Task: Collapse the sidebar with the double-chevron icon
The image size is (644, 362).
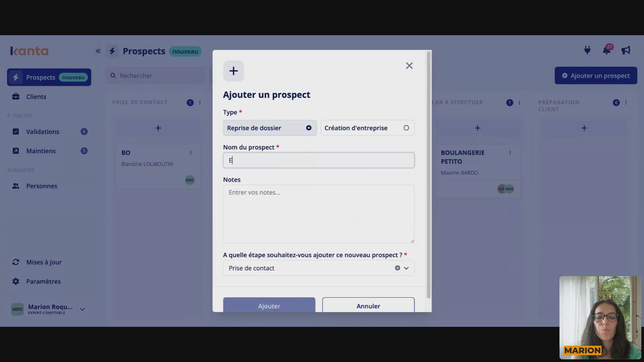Action: 98,51
